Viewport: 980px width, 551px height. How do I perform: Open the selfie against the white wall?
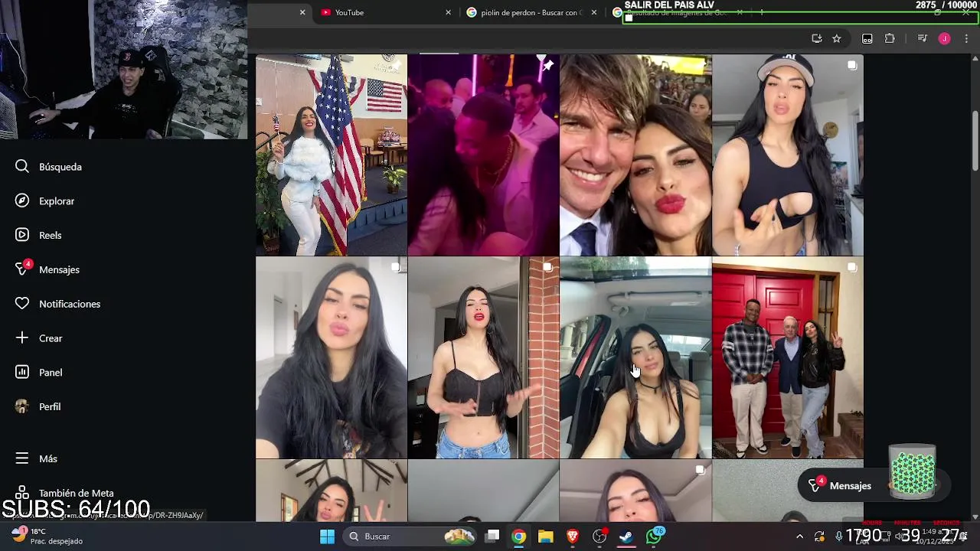pos(332,357)
